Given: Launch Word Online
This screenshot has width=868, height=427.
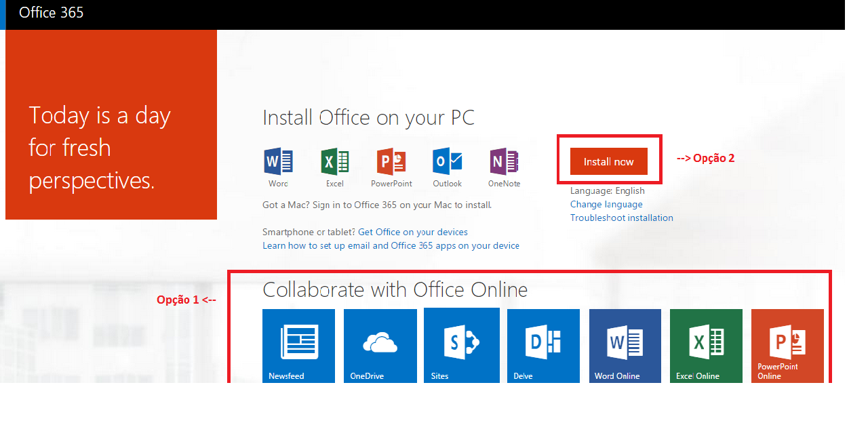Looking at the screenshot, I should (625, 346).
